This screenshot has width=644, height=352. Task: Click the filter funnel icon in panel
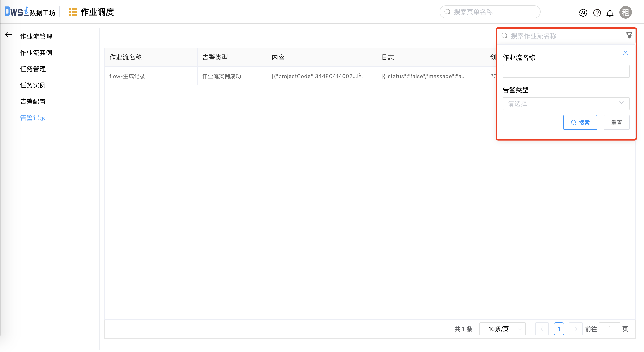(x=629, y=35)
